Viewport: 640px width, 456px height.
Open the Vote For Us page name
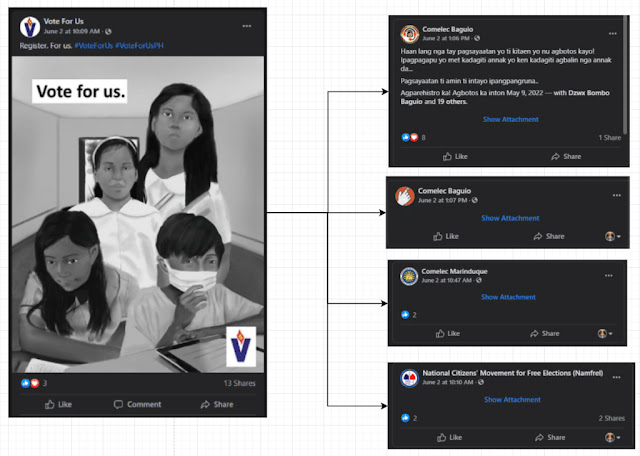[64, 21]
